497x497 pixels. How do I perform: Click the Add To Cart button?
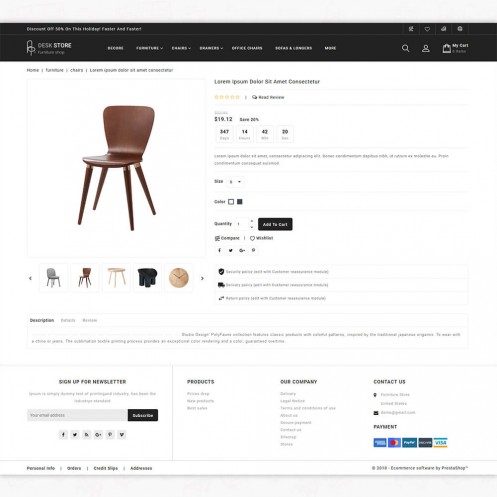(x=275, y=224)
